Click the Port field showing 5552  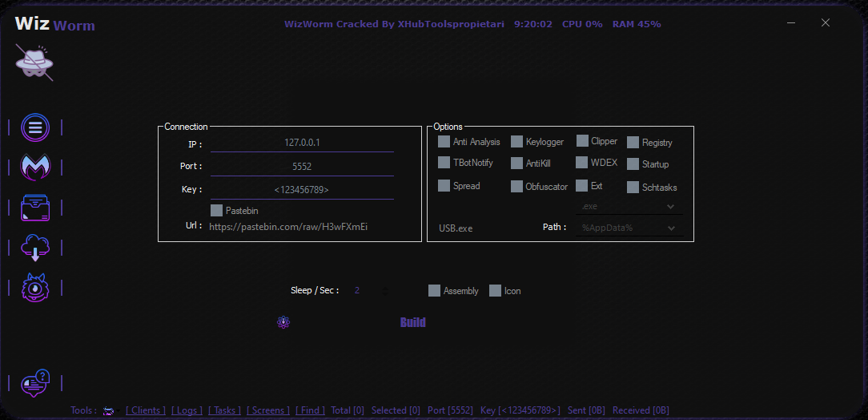(302, 166)
